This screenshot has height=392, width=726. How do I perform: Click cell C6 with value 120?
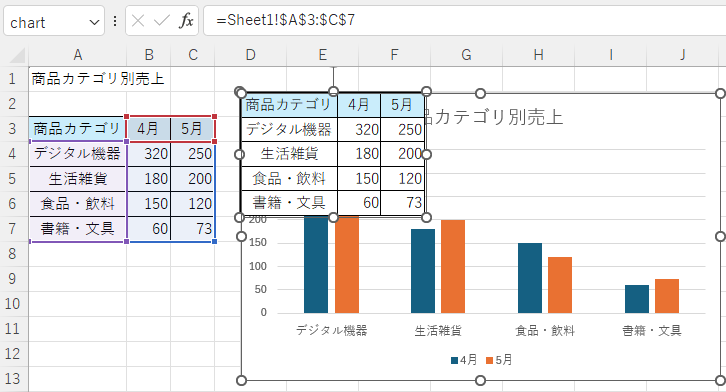193,204
